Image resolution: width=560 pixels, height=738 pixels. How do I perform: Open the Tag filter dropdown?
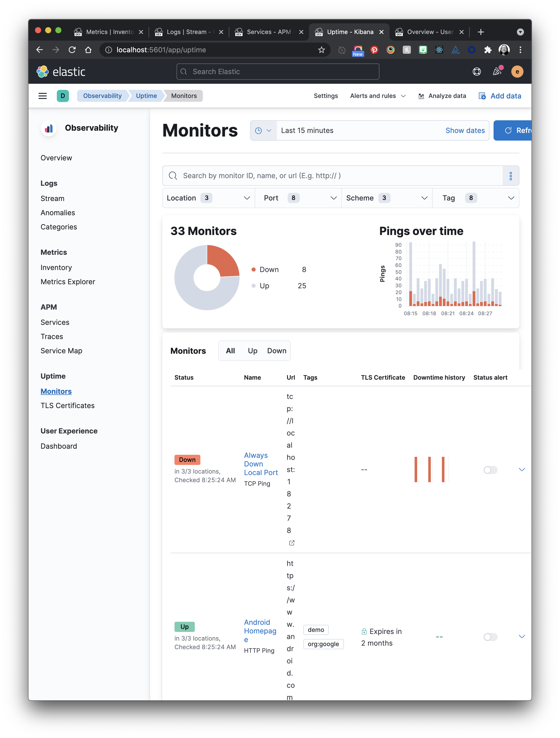click(x=476, y=198)
